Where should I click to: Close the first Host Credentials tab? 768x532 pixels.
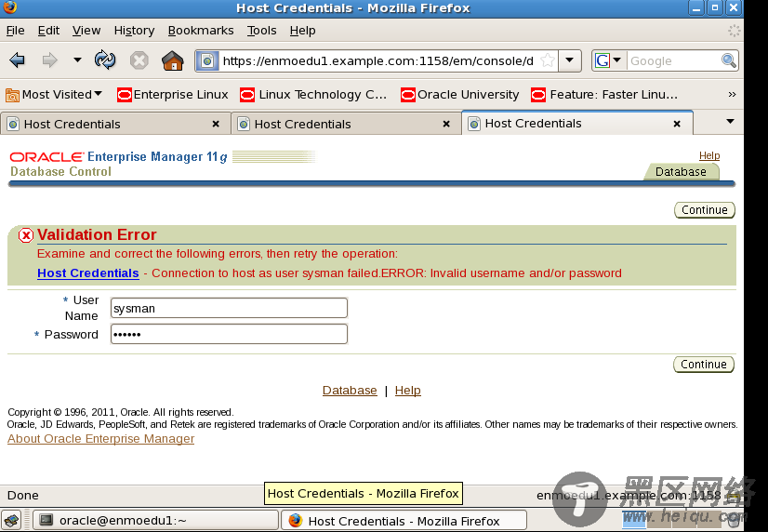pyautogui.click(x=216, y=124)
